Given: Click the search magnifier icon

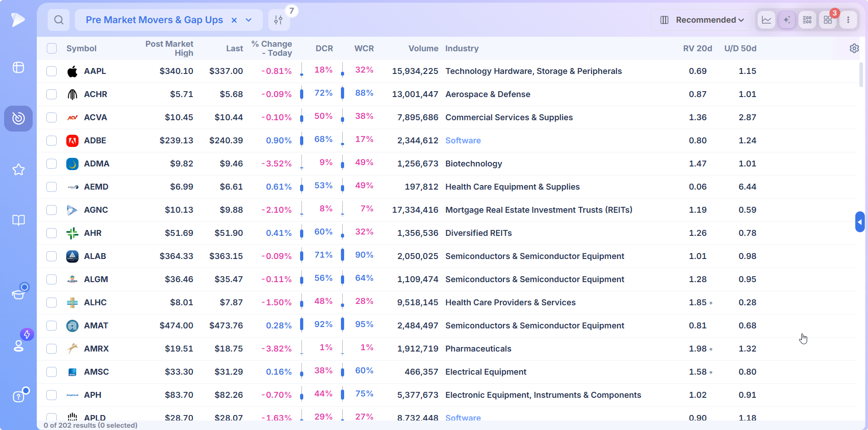Looking at the screenshot, I should coord(59,20).
